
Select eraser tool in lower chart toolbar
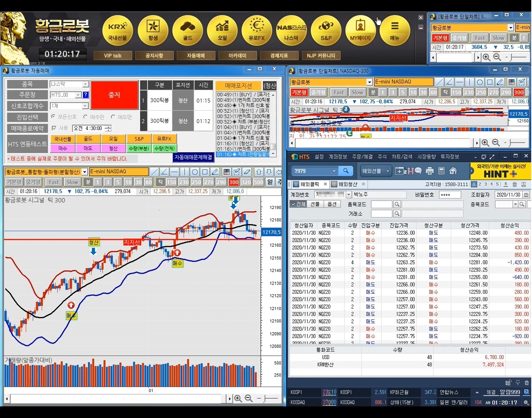247,172
